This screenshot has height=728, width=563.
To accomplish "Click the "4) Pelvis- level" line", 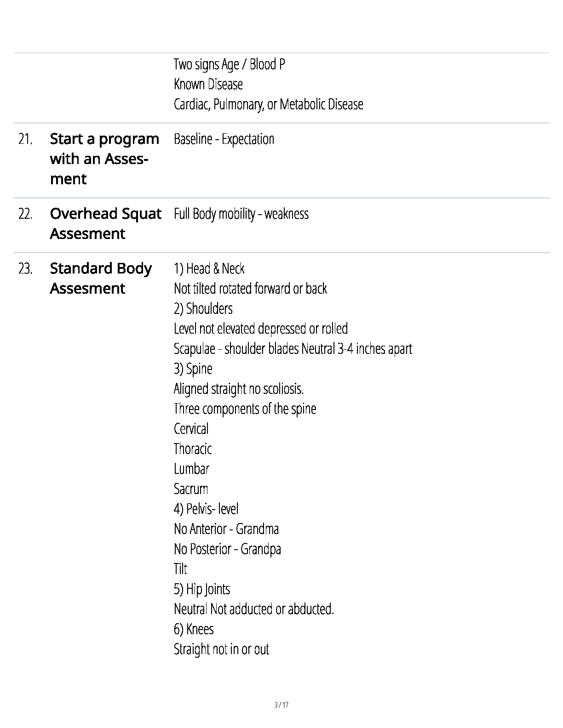I will [206, 509].
